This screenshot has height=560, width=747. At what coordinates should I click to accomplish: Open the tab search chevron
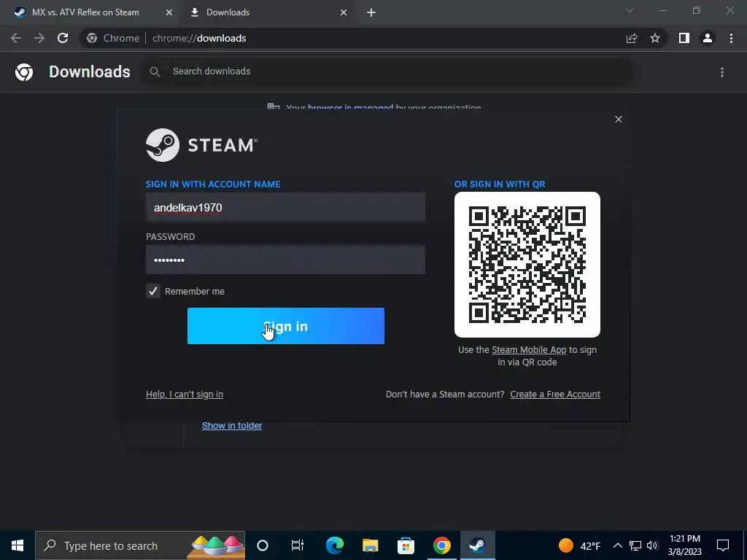click(x=630, y=10)
